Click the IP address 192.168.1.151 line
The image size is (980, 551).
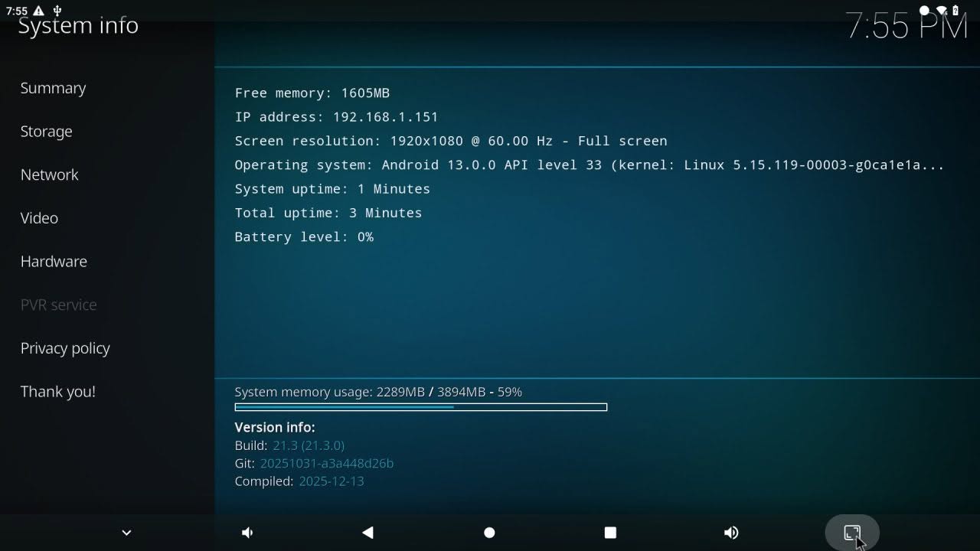pyautogui.click(x=336, y=117)
